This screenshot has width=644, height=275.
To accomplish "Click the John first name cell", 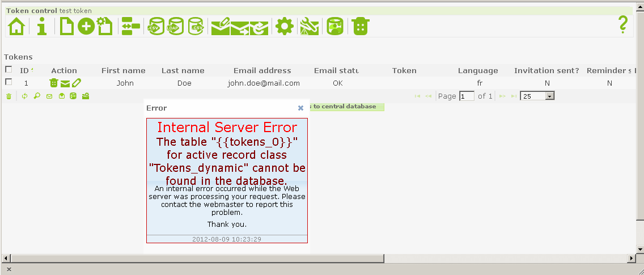I will (125, 83).
